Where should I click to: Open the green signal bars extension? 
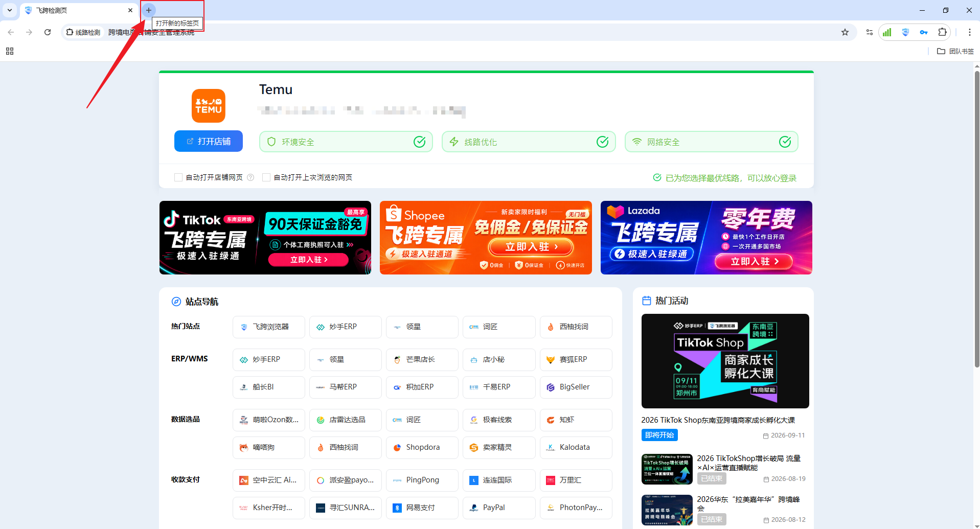(x=887, y=32)
